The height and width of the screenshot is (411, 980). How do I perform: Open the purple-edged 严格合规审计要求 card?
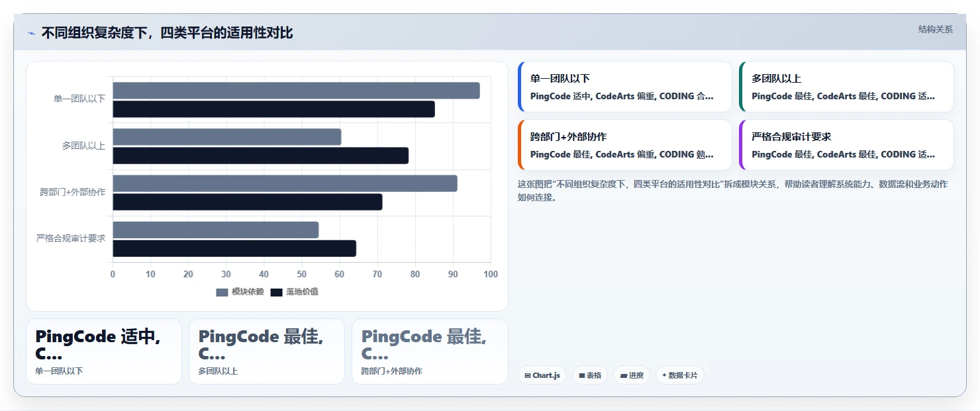(x=846, y=145)
